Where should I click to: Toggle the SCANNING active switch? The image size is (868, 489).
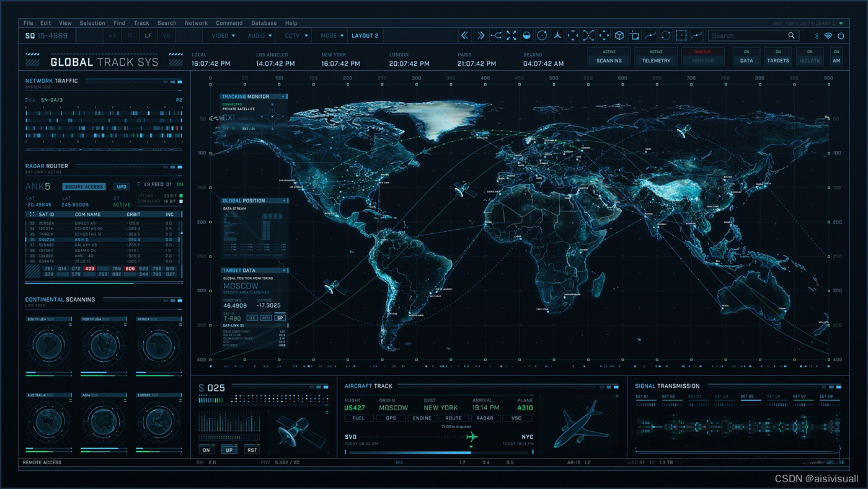tap(609, 56)
